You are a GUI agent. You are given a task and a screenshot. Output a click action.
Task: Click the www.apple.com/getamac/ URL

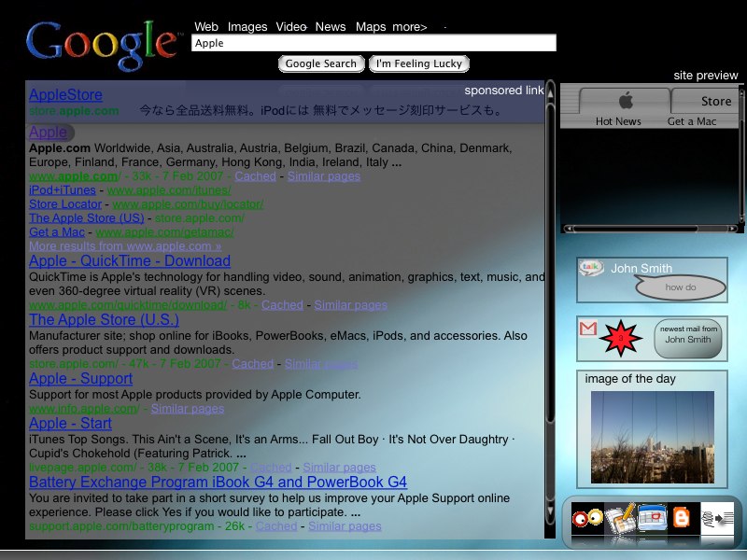click(x=165, y=231)
